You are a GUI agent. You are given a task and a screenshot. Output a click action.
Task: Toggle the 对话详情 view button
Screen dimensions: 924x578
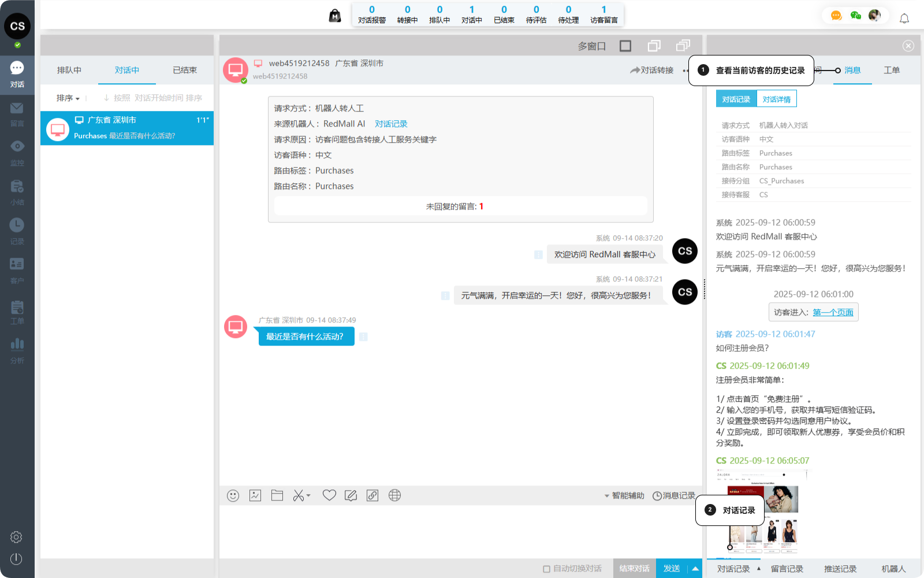776,99
